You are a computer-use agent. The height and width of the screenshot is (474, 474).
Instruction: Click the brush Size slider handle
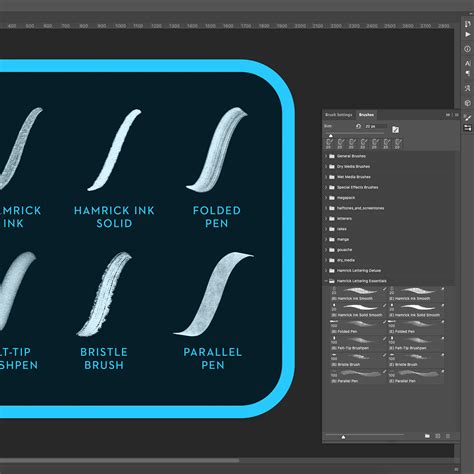point(331,136)
